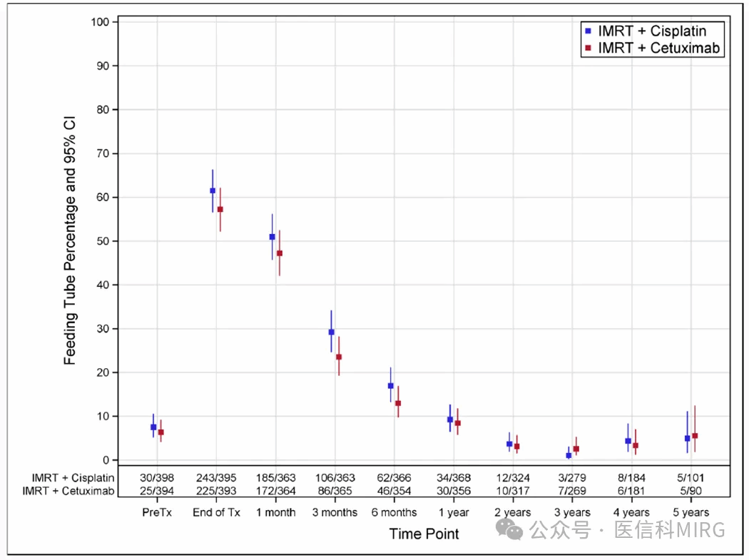Select the "3 years" x-axis label
This screenshot has height=560, width=749.
(x=572, y=512)
